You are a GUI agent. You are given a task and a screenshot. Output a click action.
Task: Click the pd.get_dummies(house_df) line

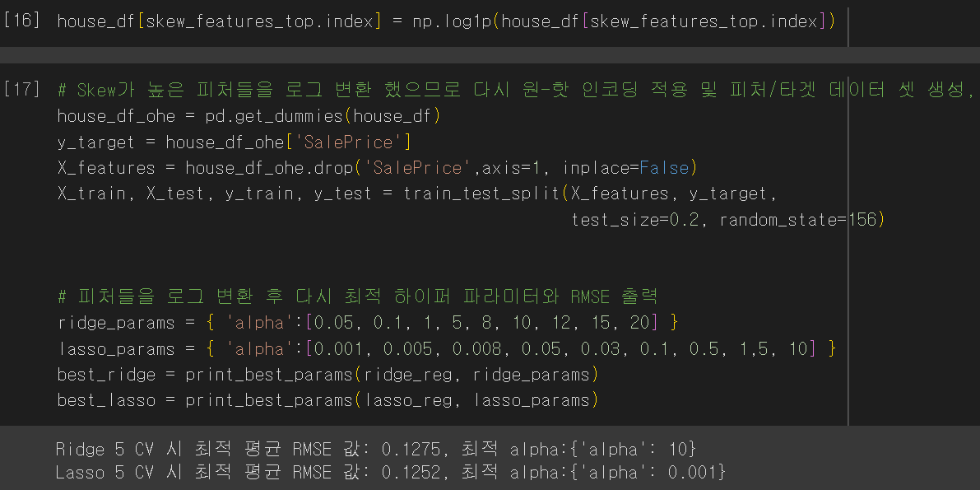point(250,116)
